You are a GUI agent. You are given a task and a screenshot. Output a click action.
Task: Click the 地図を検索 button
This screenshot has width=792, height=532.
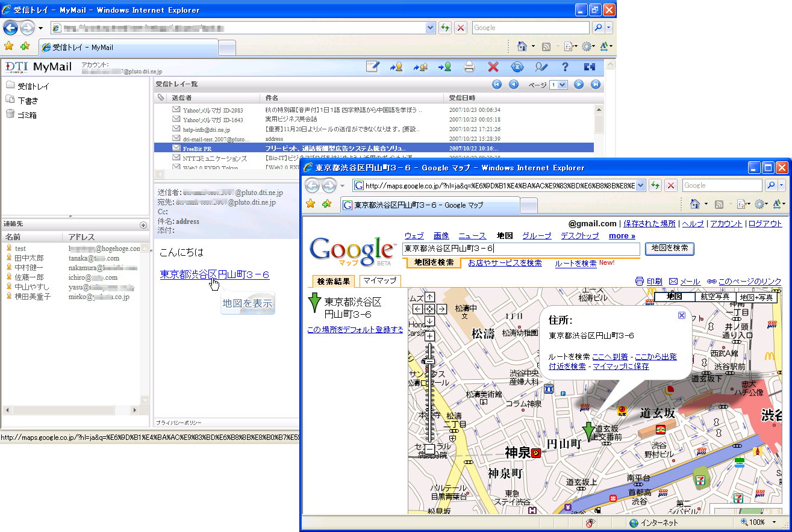pos(669,249)
